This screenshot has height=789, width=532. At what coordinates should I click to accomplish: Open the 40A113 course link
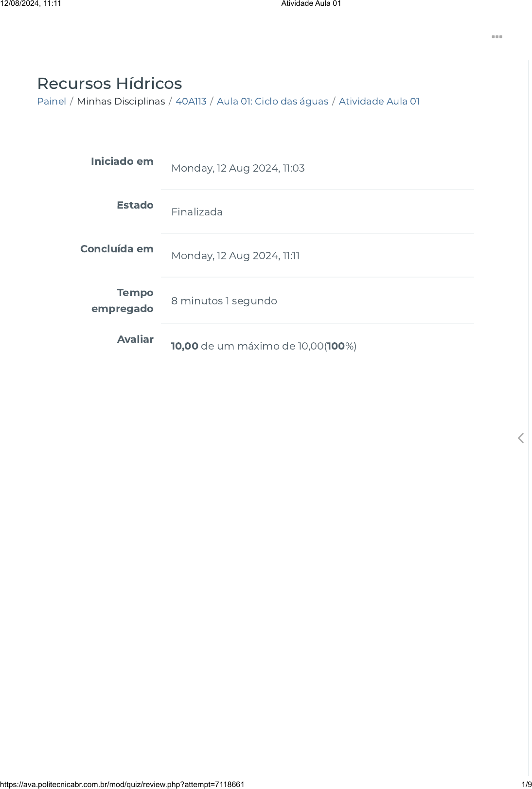pyautogui.click(x=191, y=101)
